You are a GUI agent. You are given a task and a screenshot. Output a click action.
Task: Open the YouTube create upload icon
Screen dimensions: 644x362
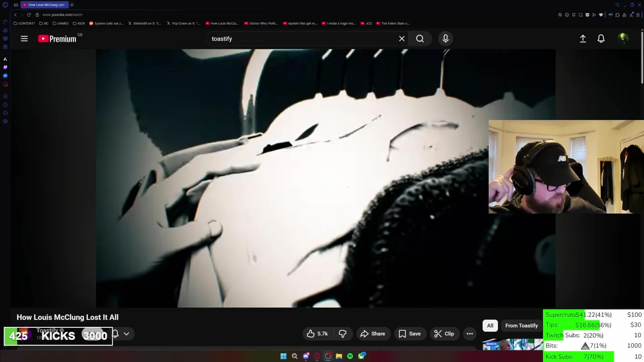coord(583,39)
